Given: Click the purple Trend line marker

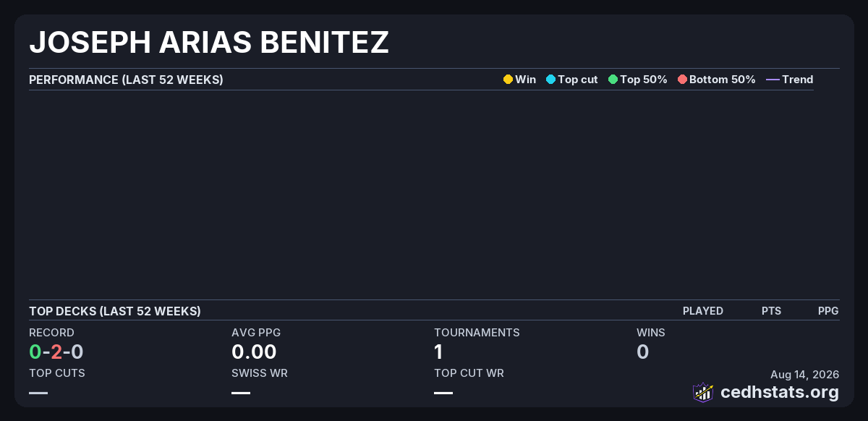Looking at the screenshot, I should [x=773, y=80].
